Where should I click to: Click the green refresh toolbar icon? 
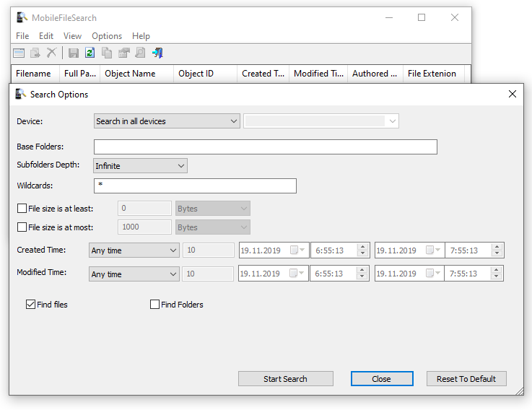(x=90, y=53)
